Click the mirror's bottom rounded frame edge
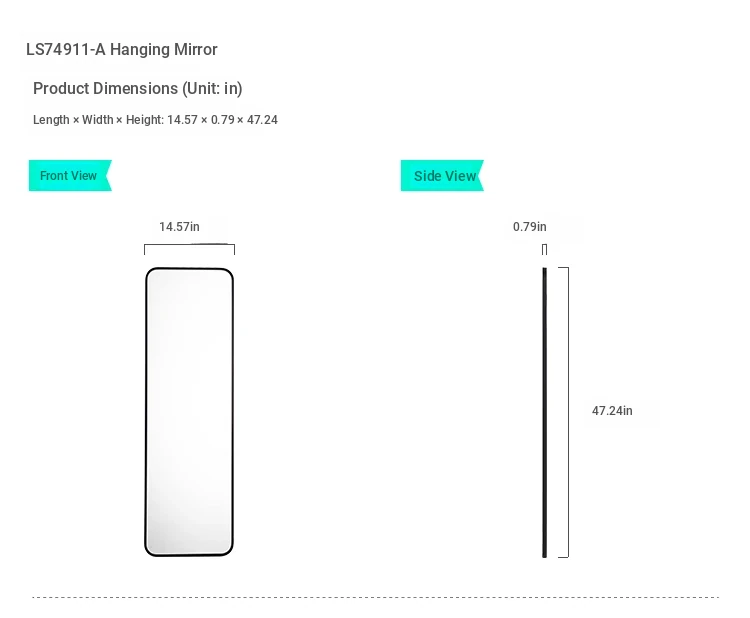 [189, 555]
